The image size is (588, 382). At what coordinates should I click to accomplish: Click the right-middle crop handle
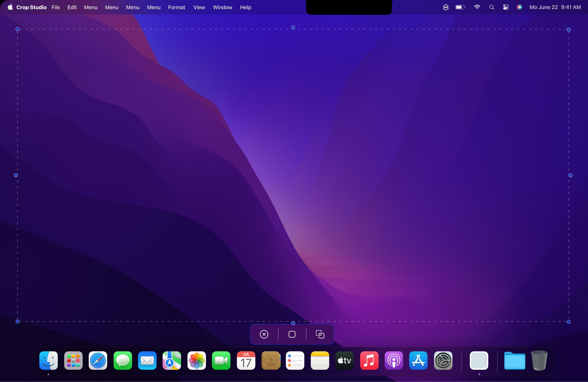570,175
